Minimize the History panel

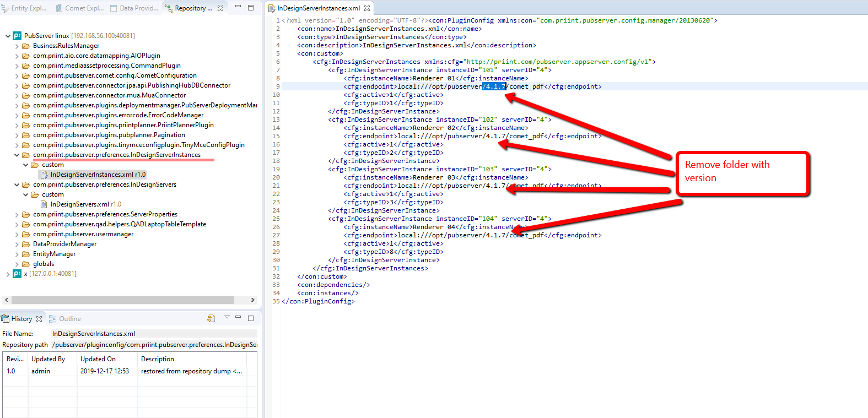[238, 318]
